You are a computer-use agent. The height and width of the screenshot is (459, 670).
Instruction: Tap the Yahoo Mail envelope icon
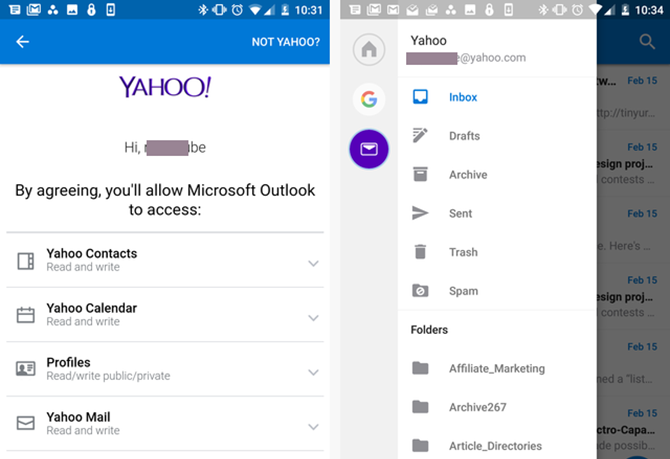[26, 423]
